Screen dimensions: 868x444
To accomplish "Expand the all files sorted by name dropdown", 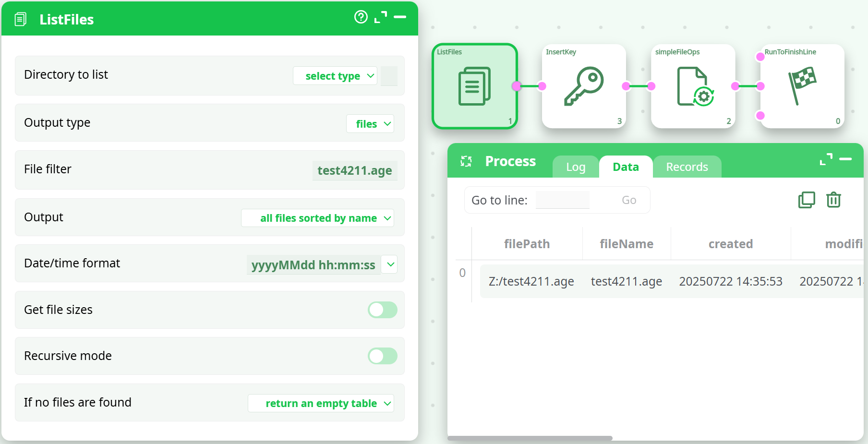I will pos(317,218).
